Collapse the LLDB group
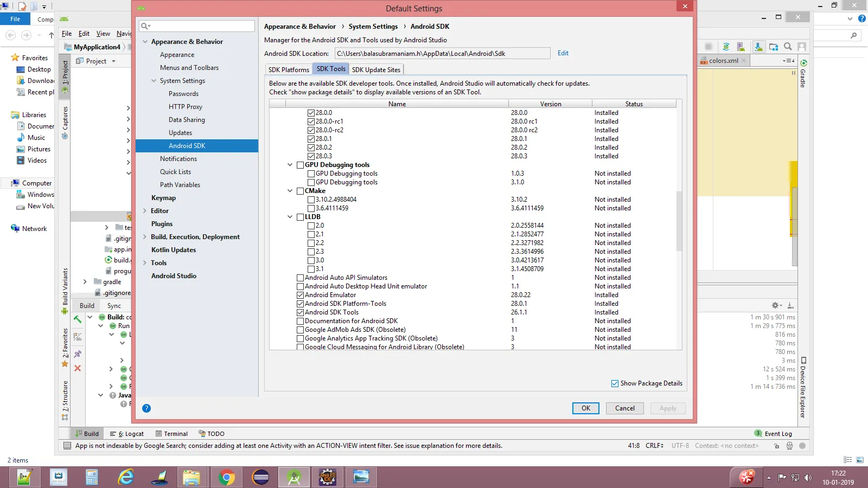Screen dimensions: 868x488 coord(290,217)
